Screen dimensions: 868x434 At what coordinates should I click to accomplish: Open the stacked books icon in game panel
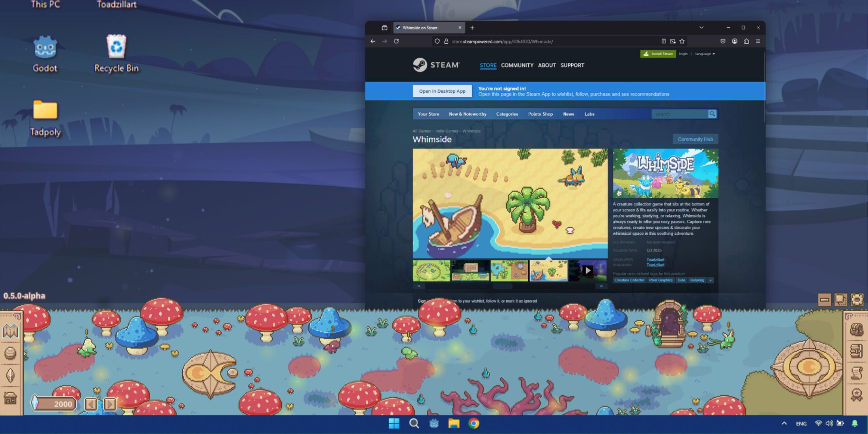(x=857, y=351)
